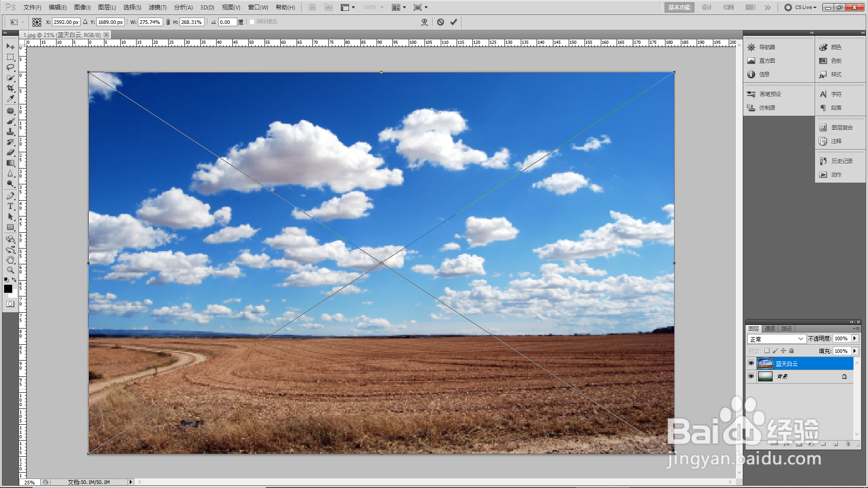
Task: Toggle maintain aspect ratio link icon
Action: point(168,22)
